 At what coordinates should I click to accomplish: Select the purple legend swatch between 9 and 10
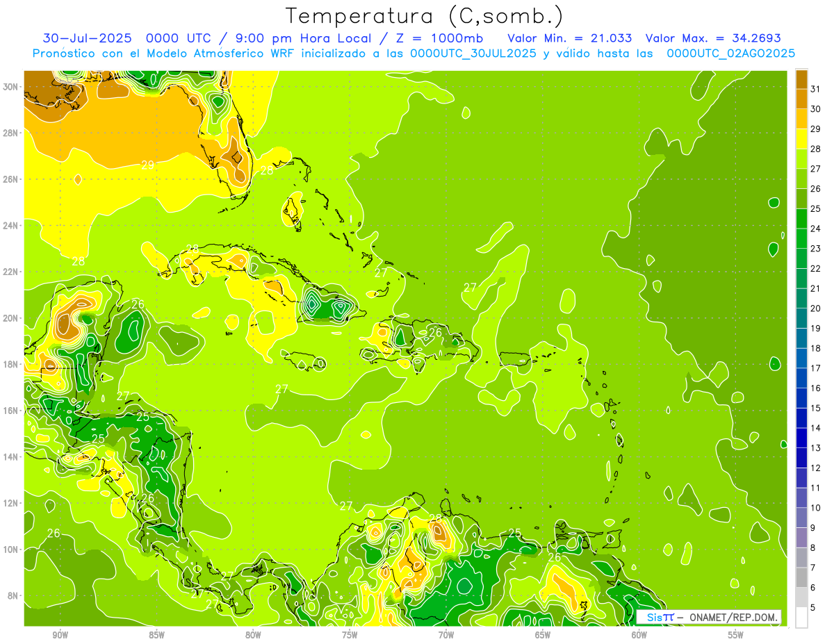click(801, 518)
